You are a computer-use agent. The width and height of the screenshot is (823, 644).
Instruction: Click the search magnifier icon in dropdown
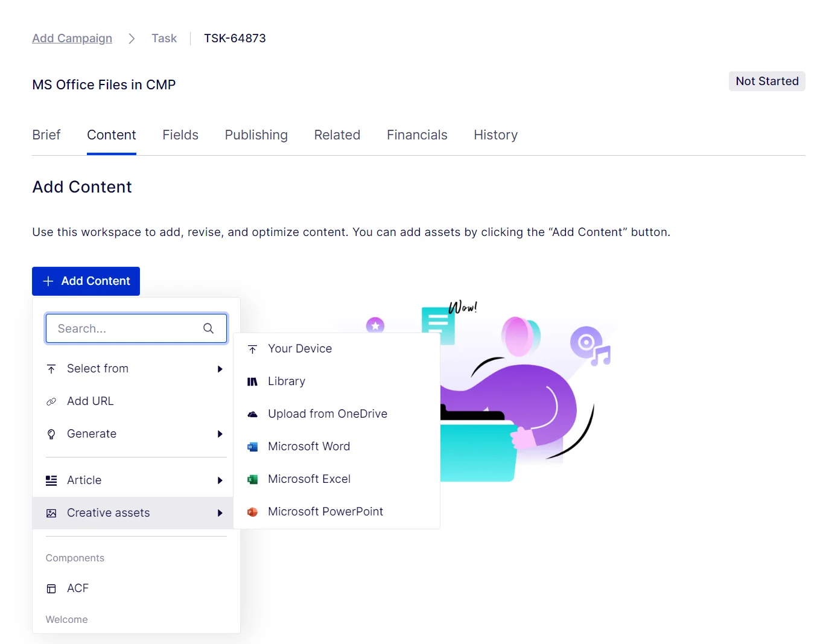[209, 328]
